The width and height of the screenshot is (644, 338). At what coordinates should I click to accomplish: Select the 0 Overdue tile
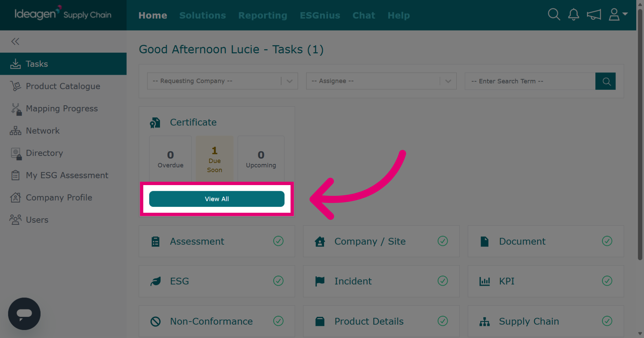click(x=170, y=159)
